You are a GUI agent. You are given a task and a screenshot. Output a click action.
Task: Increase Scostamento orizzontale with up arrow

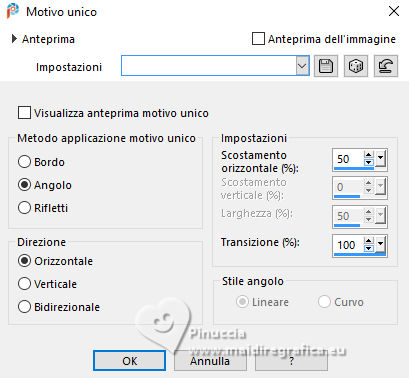[368, 155]
